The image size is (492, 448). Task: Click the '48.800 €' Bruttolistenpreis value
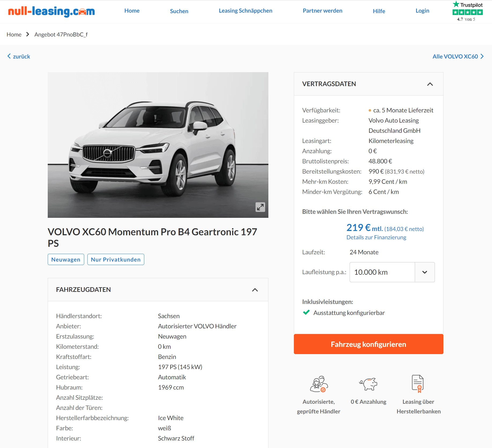click(x=380, y=161)
